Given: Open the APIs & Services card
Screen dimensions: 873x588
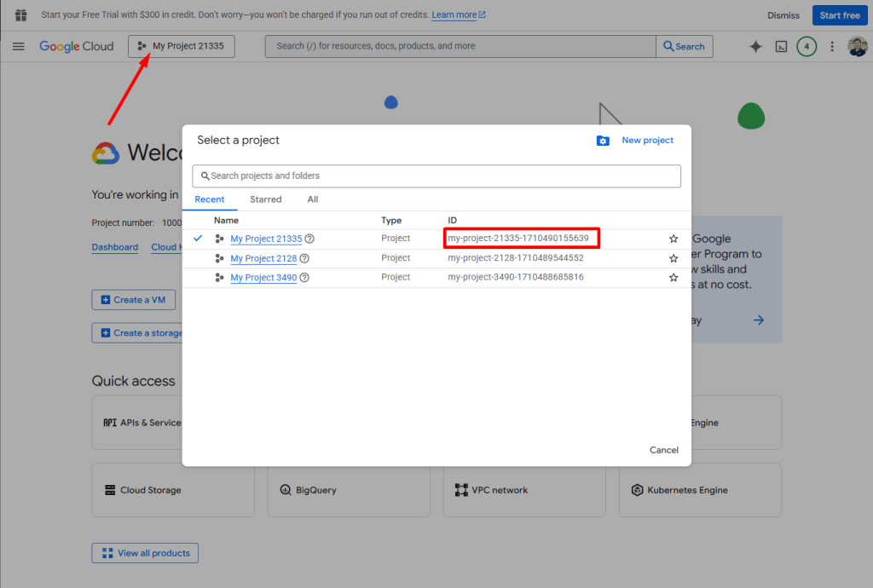Looking at the screenshot, I should 137,423.
